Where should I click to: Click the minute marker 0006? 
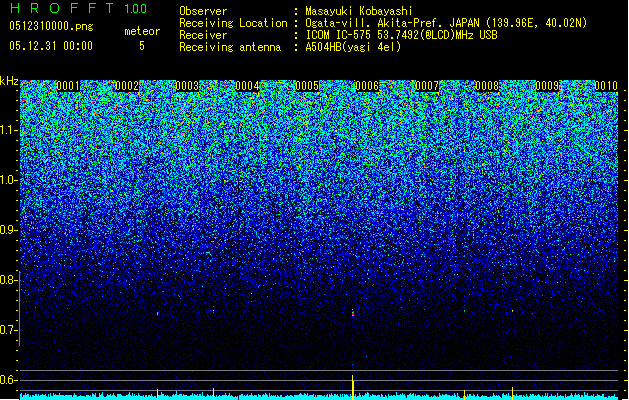[x=367, y=86]
